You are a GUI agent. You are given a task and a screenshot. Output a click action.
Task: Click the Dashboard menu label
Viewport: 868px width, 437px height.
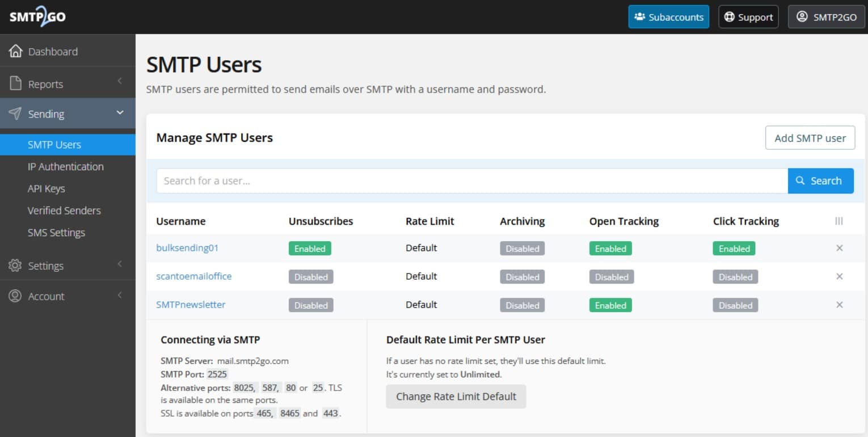[53, 52]
